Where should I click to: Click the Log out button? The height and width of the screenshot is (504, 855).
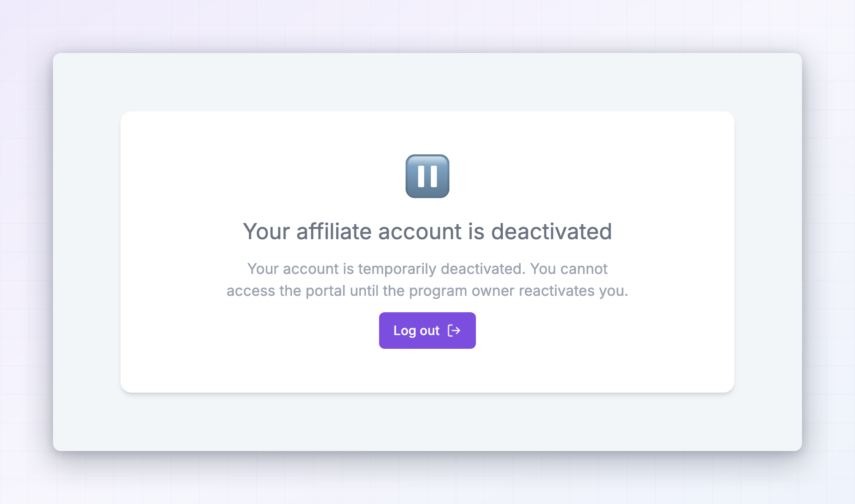pyautogui.click(x=427, y=331)
